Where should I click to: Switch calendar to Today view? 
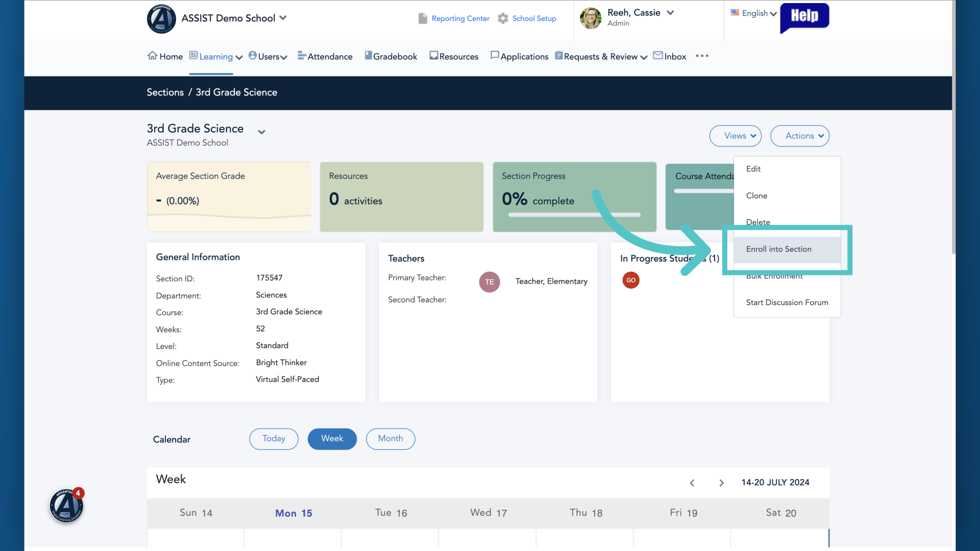point(274,439)
